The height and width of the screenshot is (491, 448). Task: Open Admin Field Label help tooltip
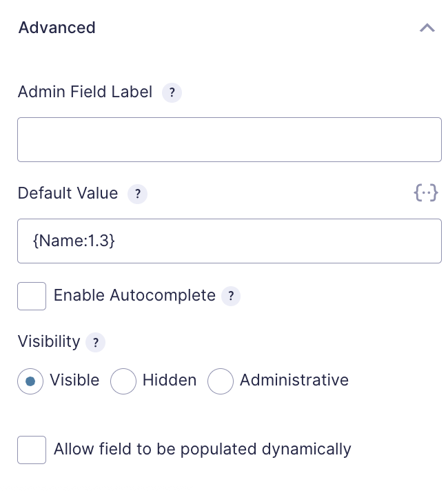172,92
